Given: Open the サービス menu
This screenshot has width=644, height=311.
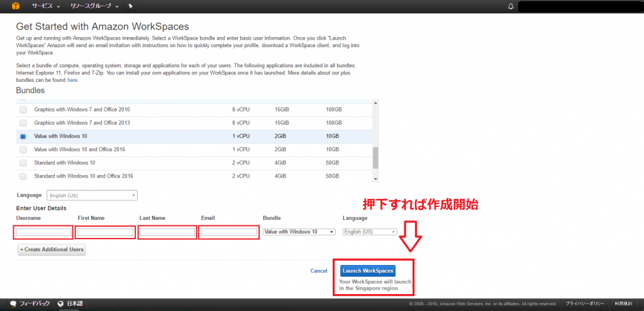Looking at the screenshot, I should [45, 6].
